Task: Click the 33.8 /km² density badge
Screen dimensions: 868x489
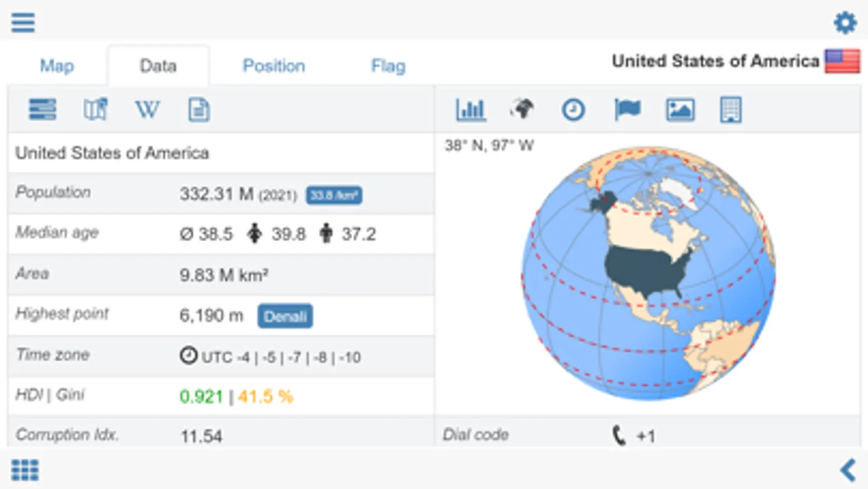Action: coord(334,195)
